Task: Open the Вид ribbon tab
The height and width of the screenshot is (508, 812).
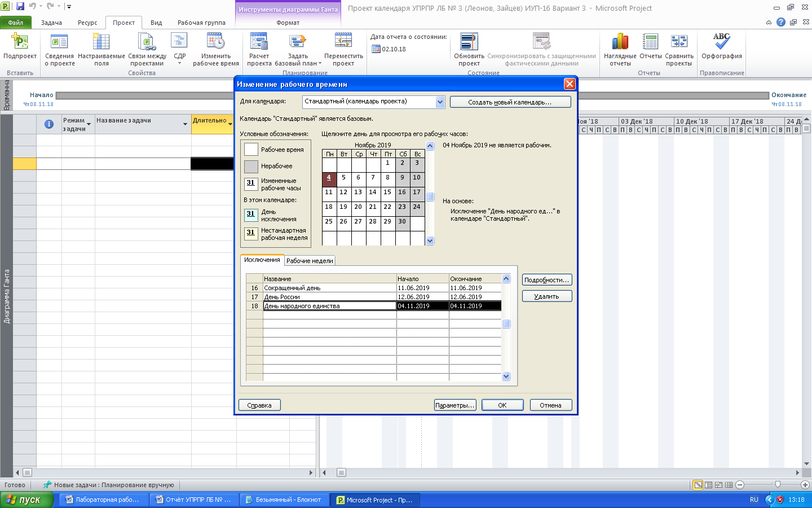Action: click(156, 23)
